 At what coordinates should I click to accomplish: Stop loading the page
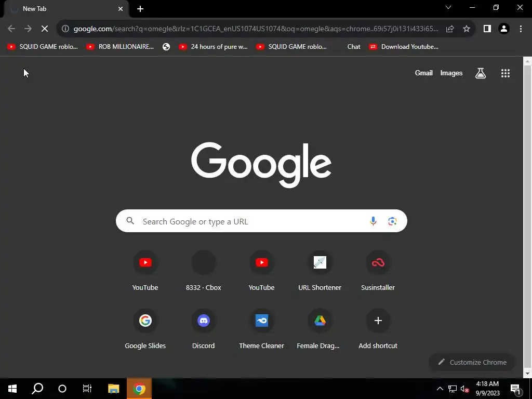coord(45,29)
